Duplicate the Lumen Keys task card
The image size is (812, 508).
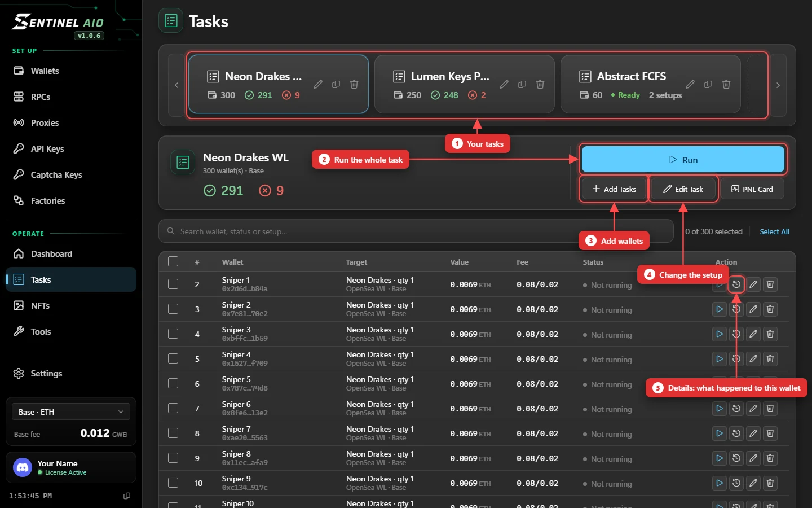[522, 84]
